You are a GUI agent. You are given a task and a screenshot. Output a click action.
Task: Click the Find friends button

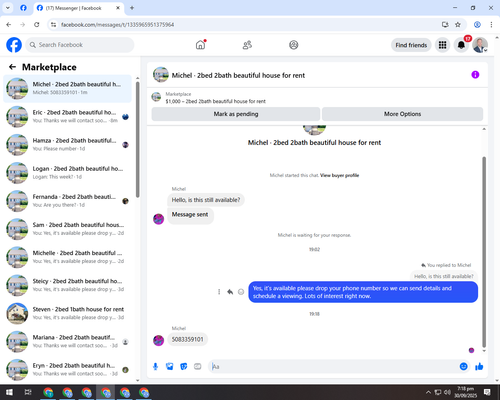[411, 45]
